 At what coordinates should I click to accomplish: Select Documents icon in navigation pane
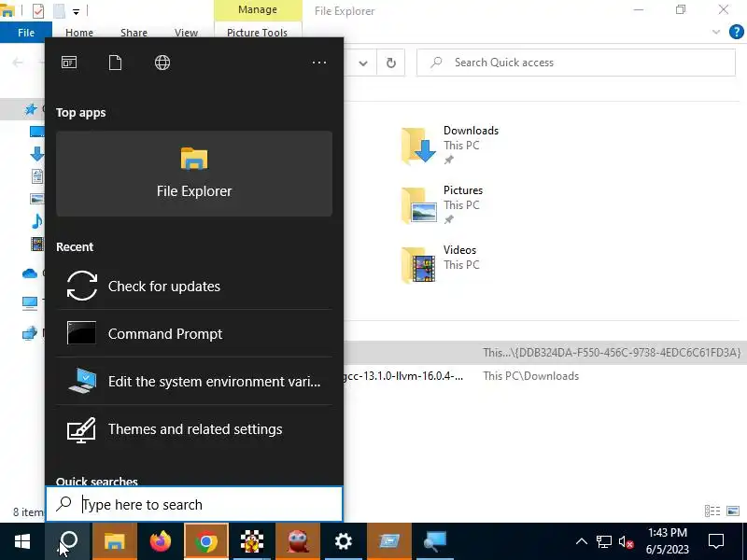point(37,176)
